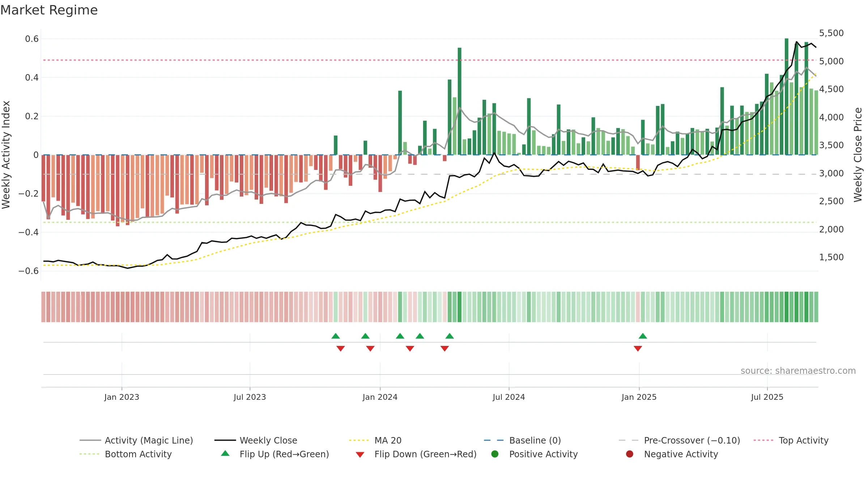This screenshot has height=488, width=868.
Task: Click the last flip-up triangle before Jul 2024
Action: click(x=450, y=336)
